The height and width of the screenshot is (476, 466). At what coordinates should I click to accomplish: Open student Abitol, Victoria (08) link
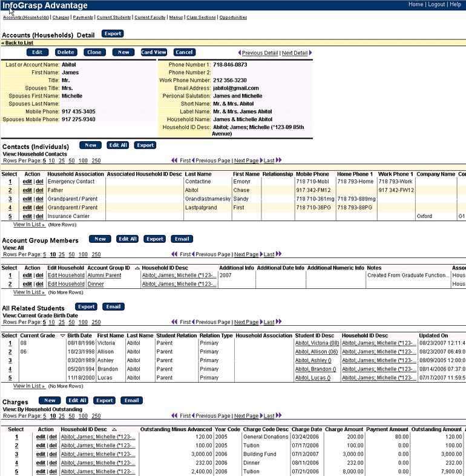click(317, 343)
